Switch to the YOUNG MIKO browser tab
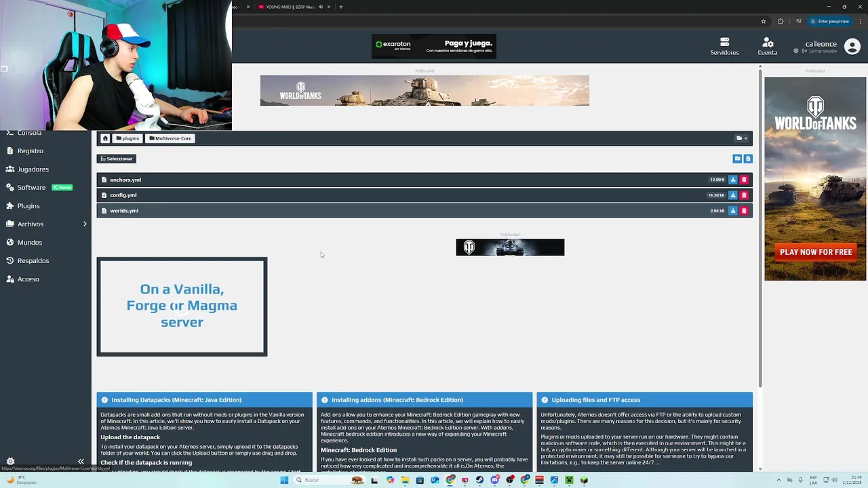The image size is (868, 488). [x=290, y=7]
